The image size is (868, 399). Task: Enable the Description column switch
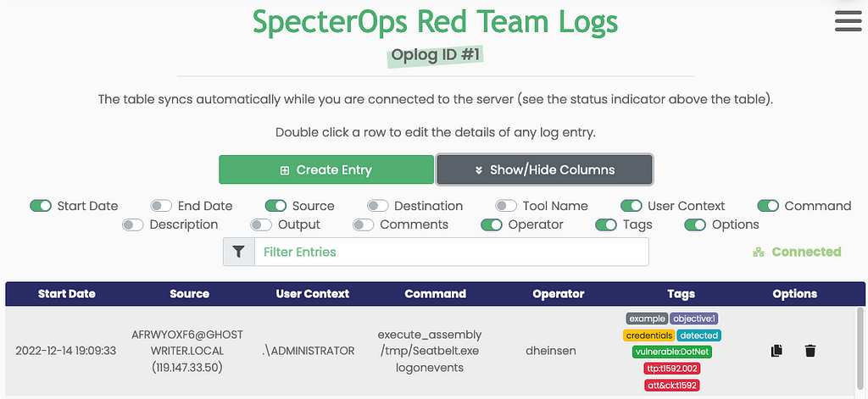(133, 224)
